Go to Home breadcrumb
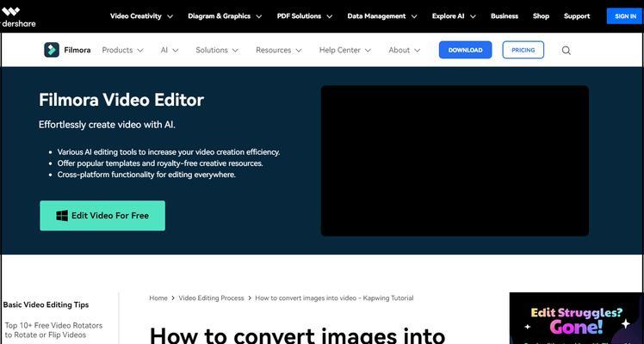The width and height of the screenshot is (644, 344). click(158, 298)
